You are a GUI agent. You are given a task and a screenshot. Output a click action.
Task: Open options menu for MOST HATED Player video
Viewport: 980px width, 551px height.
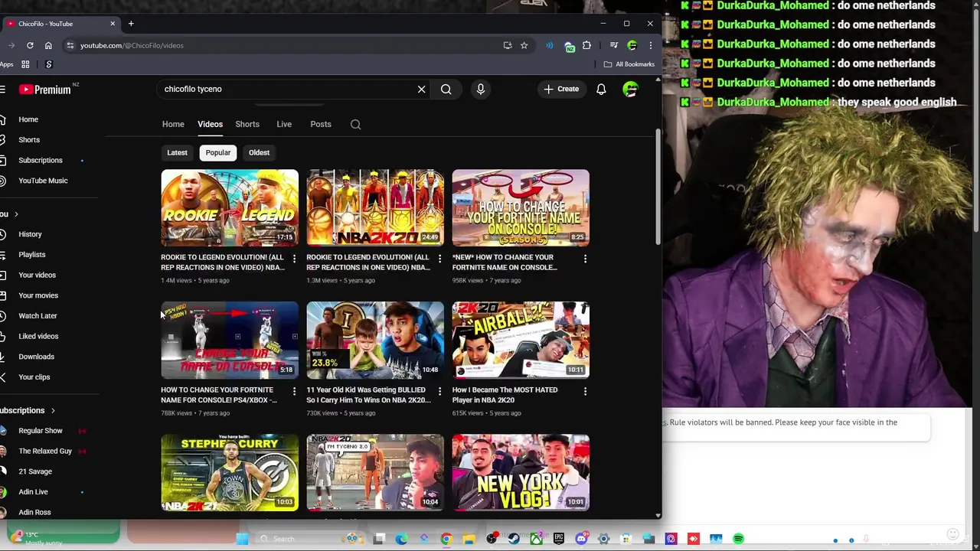(x=585, y=391)
